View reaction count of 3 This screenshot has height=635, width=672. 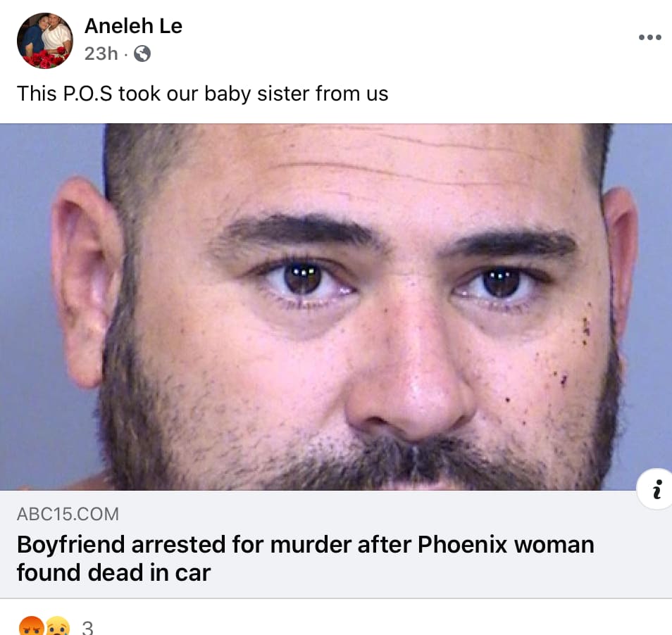(x=87, y=628)
